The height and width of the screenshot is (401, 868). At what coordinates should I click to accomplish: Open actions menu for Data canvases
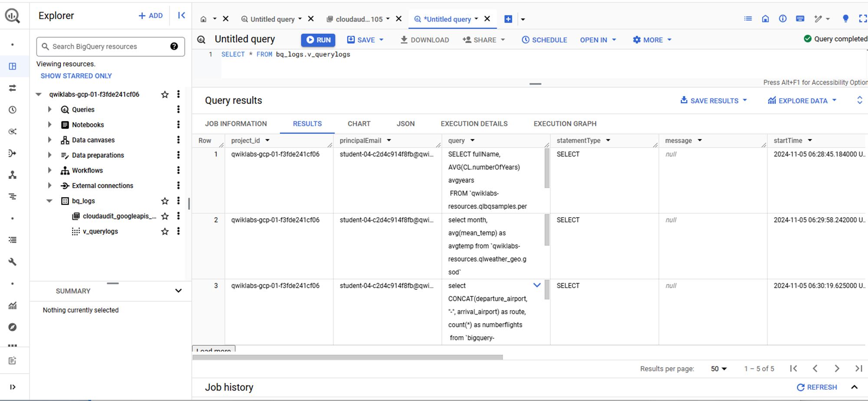178,140
